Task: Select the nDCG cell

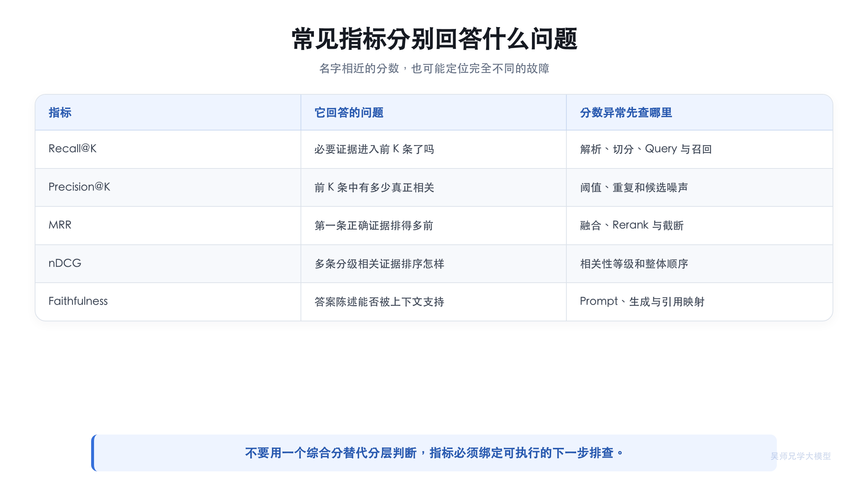Action: click(168, 264)
